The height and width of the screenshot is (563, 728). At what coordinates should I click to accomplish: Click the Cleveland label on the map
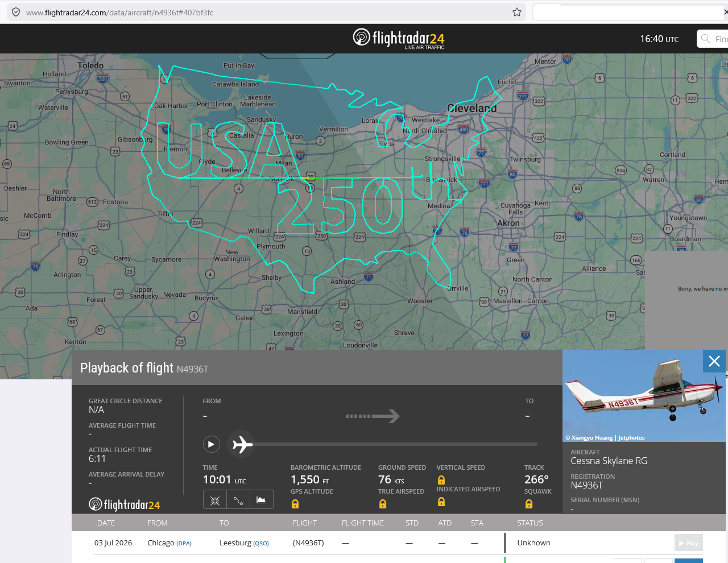pos(471,108)
